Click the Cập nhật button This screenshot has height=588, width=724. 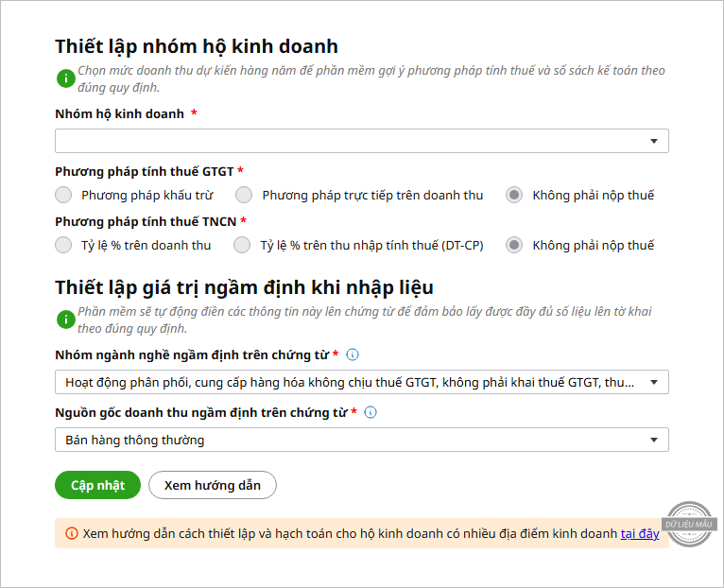[x=97, y=485]
